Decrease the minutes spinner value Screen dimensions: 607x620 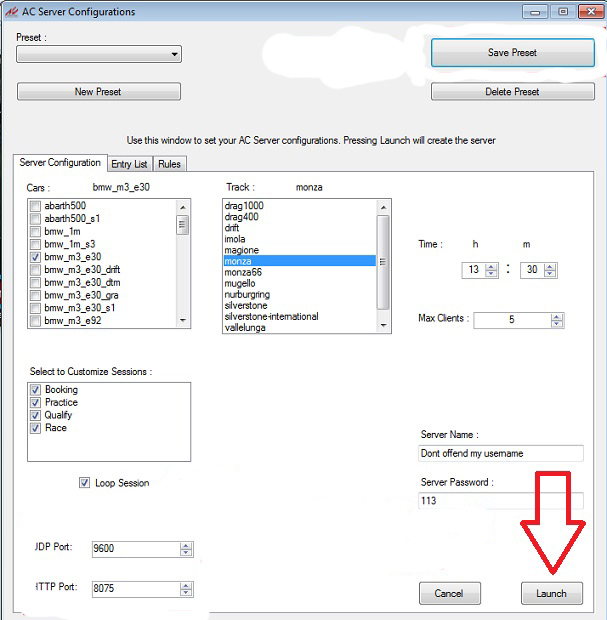click(x=551, y=274)
